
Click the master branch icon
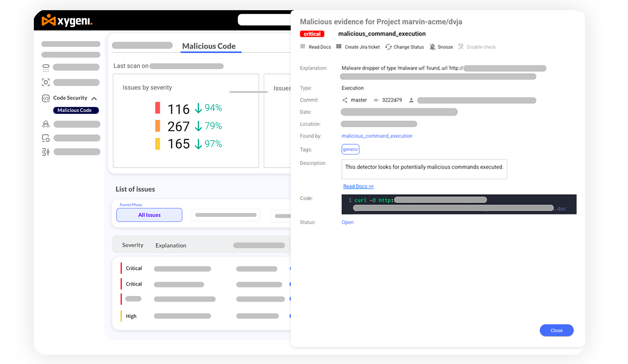click(x=345, y=100)
